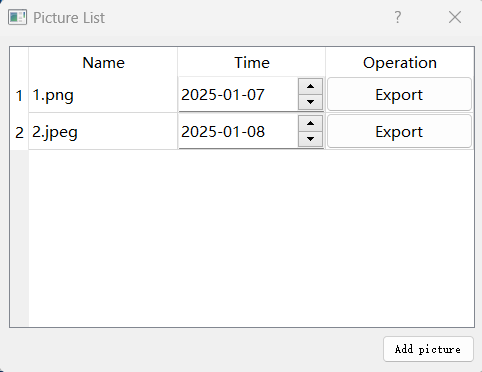Click the Add picture button
The height and width of the screenshot is (372, 482).
coord(428,349)
